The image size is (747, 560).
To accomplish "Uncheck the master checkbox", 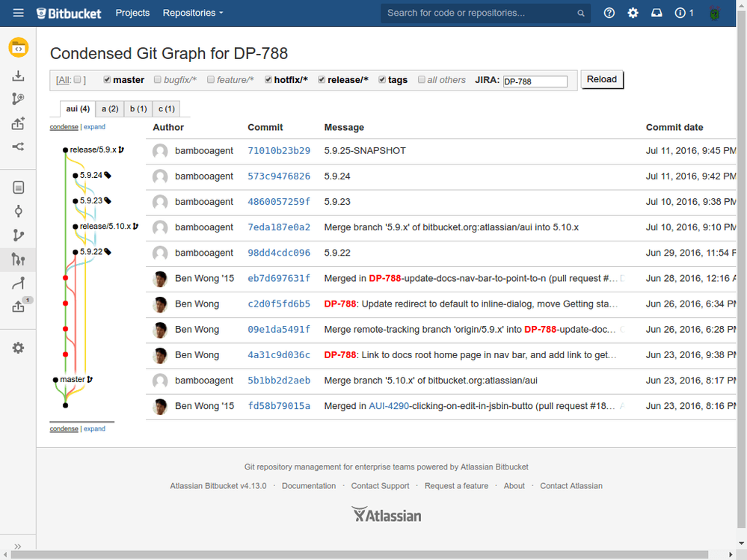I will coord(107,79).
